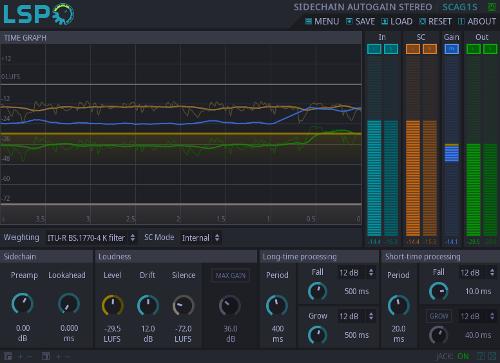Click the Long-time processing Period knob
This screenshot has width=500, height=363.
[277, 305]
